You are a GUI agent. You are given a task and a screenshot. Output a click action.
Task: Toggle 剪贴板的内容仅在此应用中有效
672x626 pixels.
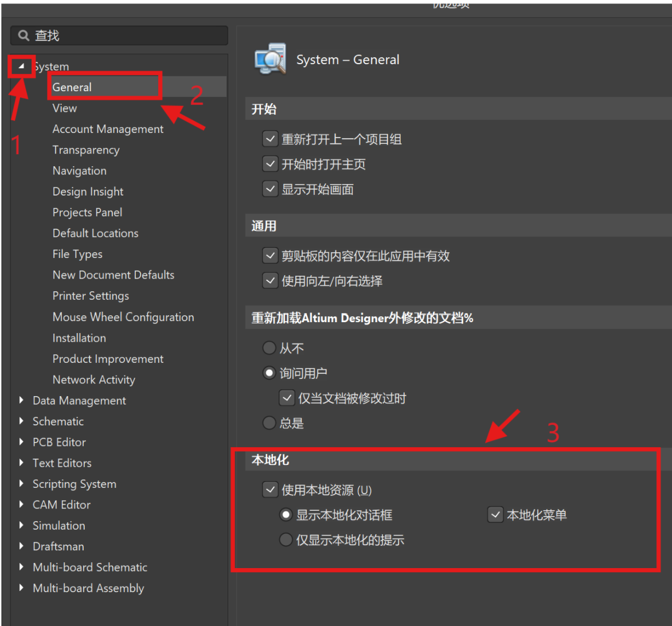pos(270,255)
